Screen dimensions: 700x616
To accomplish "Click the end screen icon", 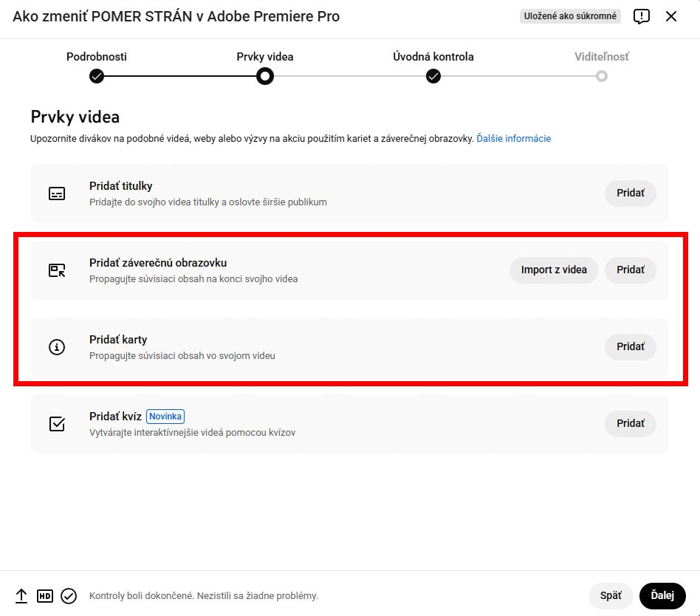I will (x=57, y=270).
